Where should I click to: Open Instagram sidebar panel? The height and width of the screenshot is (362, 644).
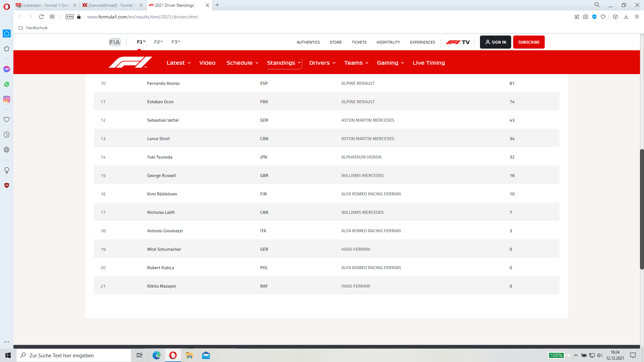(x=7, y=99)
